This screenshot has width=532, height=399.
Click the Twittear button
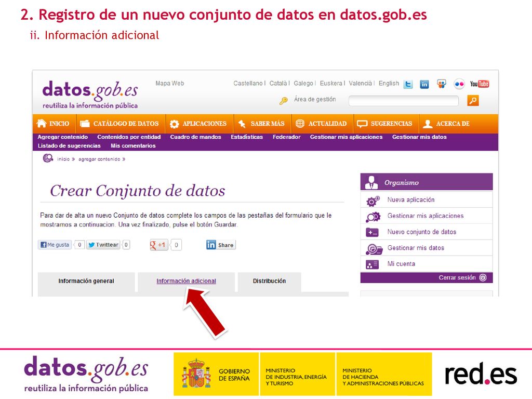click(103, 245)
